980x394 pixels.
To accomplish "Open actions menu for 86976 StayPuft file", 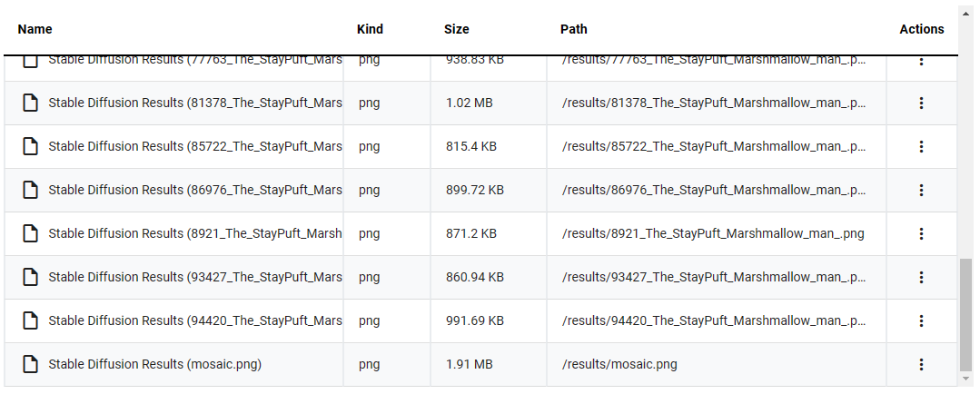I will click(921, 190).
